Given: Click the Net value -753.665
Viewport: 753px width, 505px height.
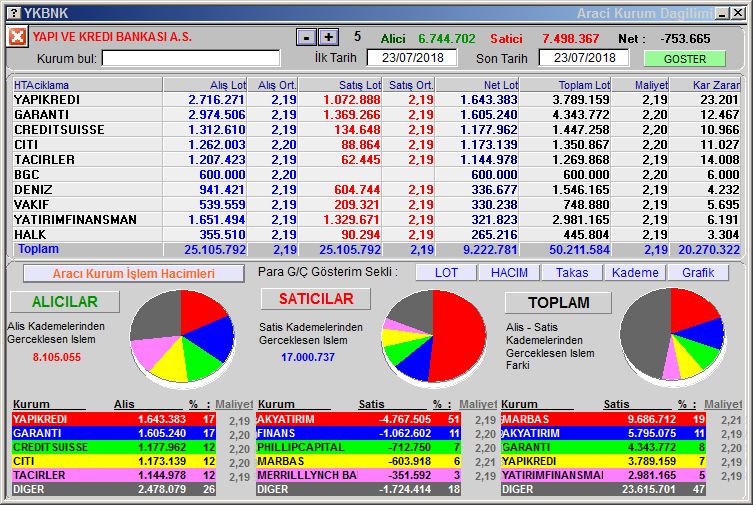Looking at the screenshot, I should coord(685,39).
